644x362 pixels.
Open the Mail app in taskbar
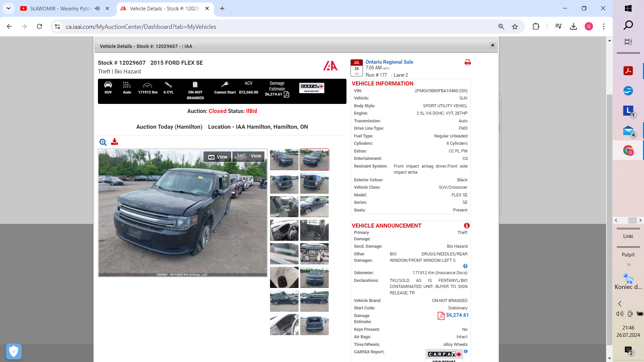(x=628, y=131)
